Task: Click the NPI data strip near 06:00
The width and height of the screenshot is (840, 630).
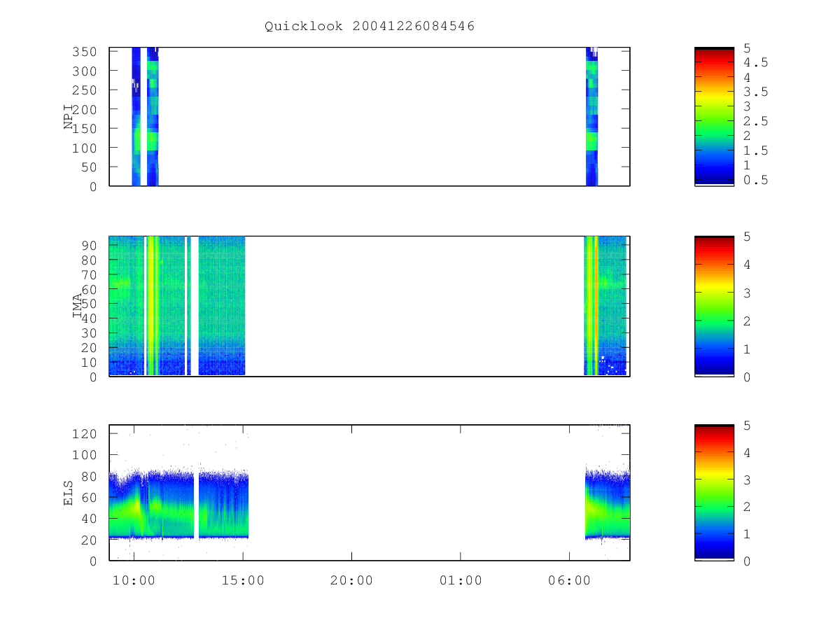Action: click(591, 117)
